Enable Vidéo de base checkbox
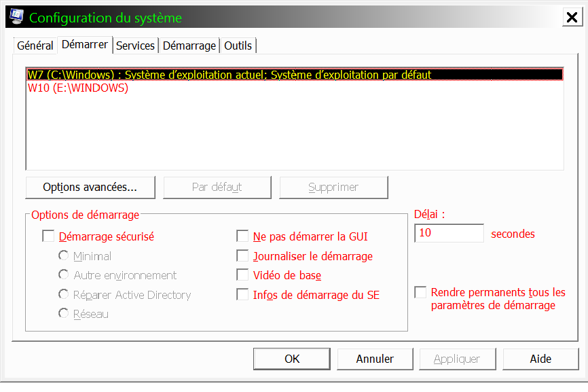Screen dimensions: 588x392 pos(242,275)
